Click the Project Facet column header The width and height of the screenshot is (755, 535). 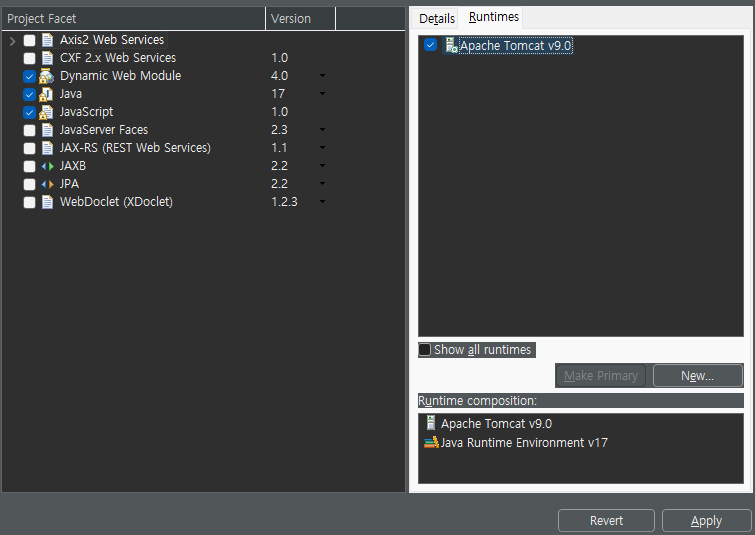click(x=133, y=19)
